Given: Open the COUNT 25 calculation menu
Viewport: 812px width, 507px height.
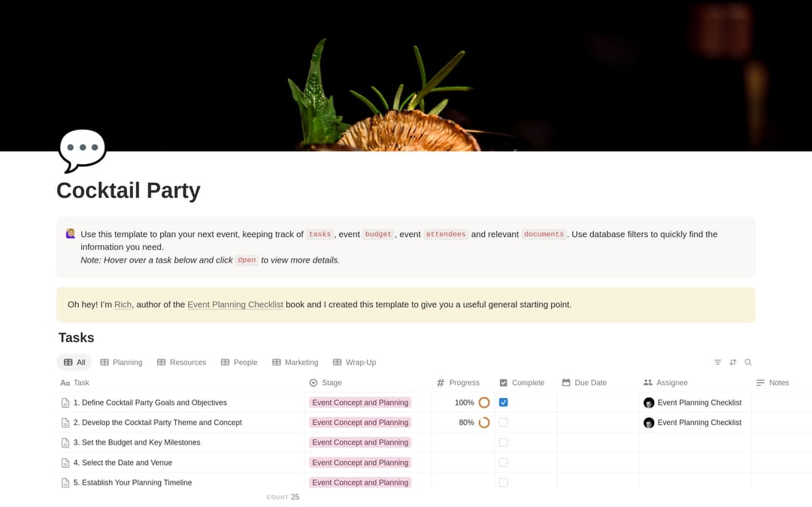Looking at the screenshot, I should point(283,496).
